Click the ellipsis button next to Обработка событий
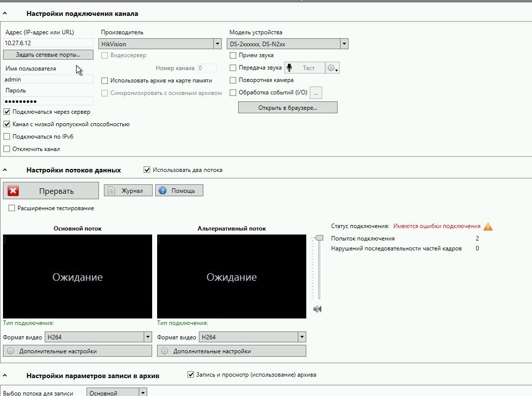This screenshot has height=396, width=532. click(316, 92)
